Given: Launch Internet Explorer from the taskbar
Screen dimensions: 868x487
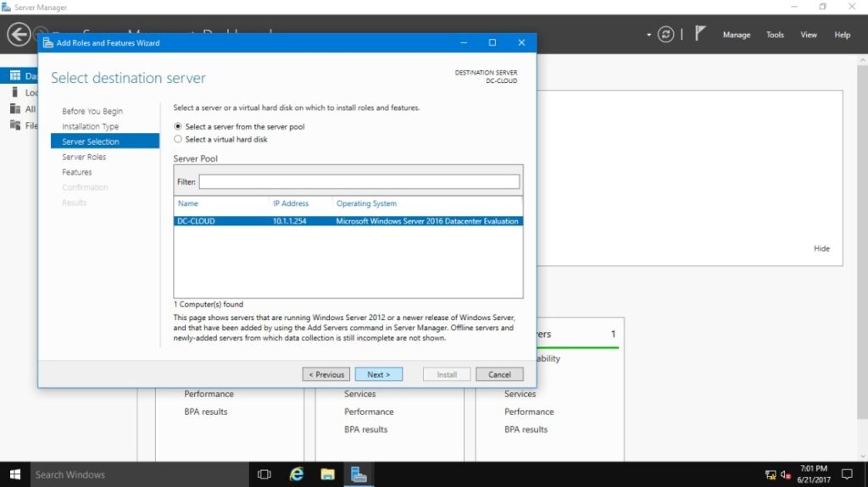Looking at the screenshot, I should [x=297, y=474].
